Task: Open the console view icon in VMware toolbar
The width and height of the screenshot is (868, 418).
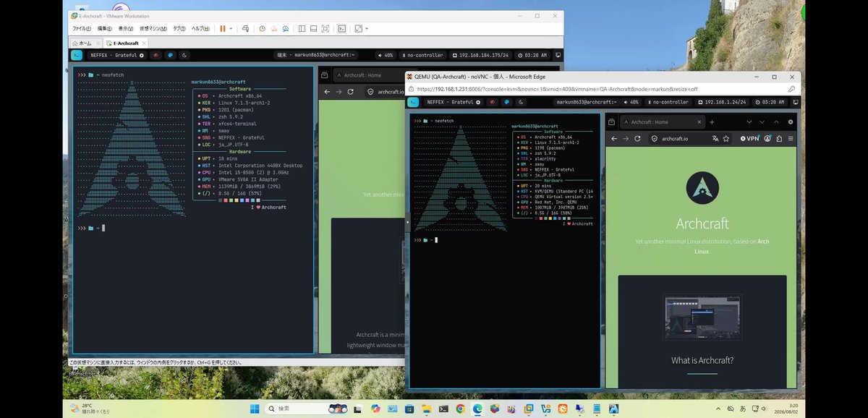Action: (342, 29)
